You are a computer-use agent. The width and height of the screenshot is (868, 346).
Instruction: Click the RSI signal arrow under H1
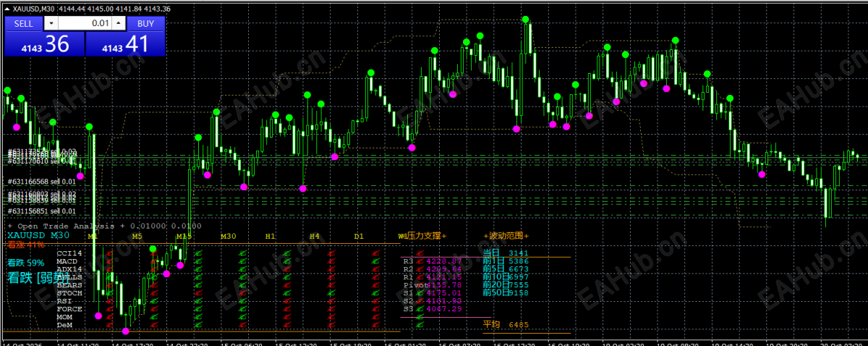pyautogui.click(x=286, y=301)
